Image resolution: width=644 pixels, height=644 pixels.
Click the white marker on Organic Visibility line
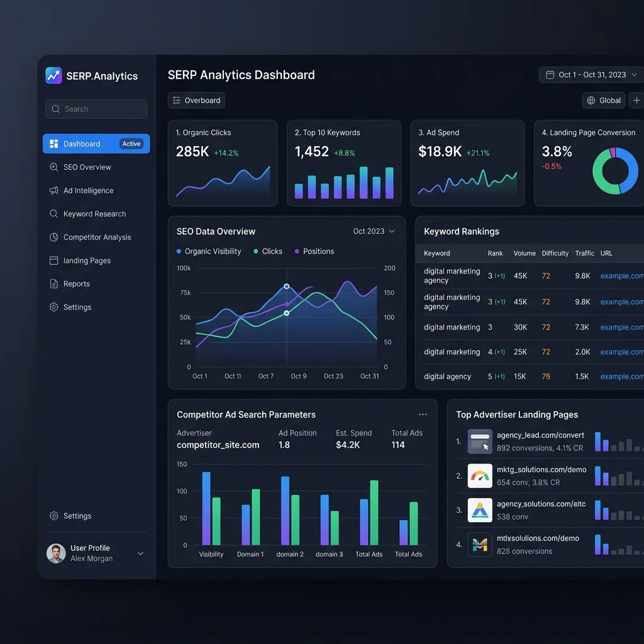[x=287, y=286]
